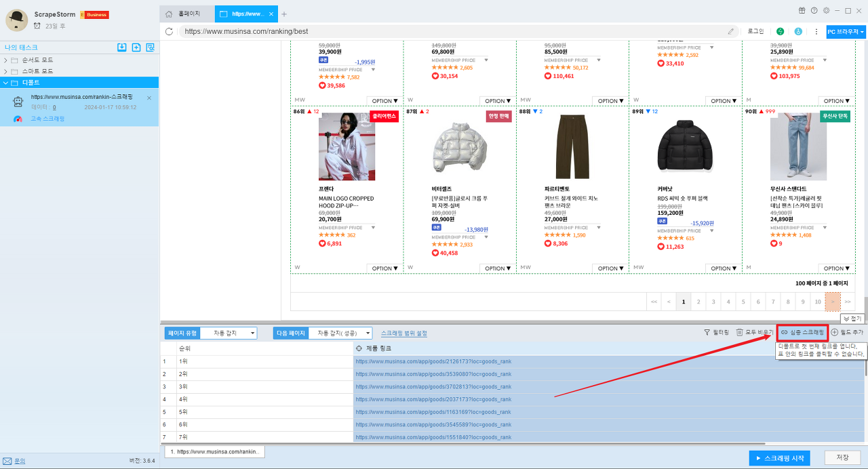
Task: Expand the 순서도 모드 folder
Action: coord(5,60)
